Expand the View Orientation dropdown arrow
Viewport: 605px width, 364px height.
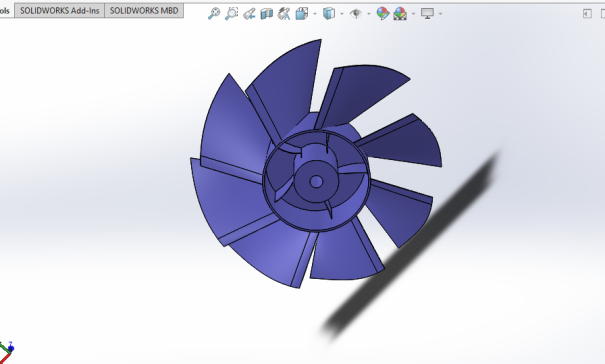315,14
